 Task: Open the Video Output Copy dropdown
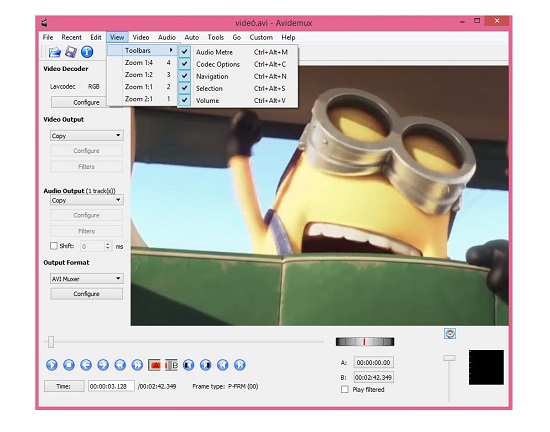click(x=87, y=136)
